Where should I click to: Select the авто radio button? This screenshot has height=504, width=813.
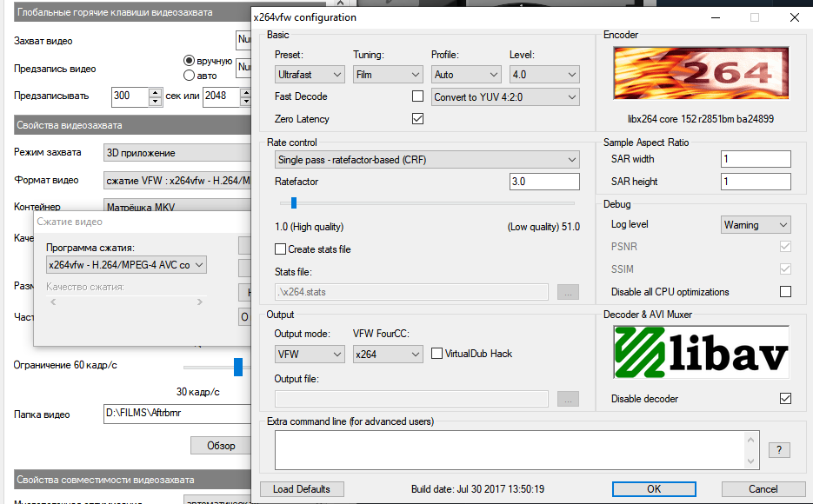190,76
